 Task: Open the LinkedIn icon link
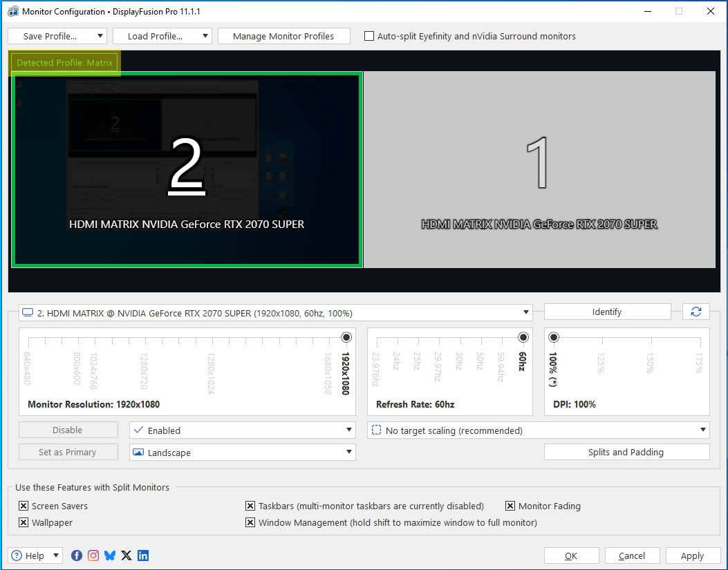pyautogui.click(x=143, y=555)
